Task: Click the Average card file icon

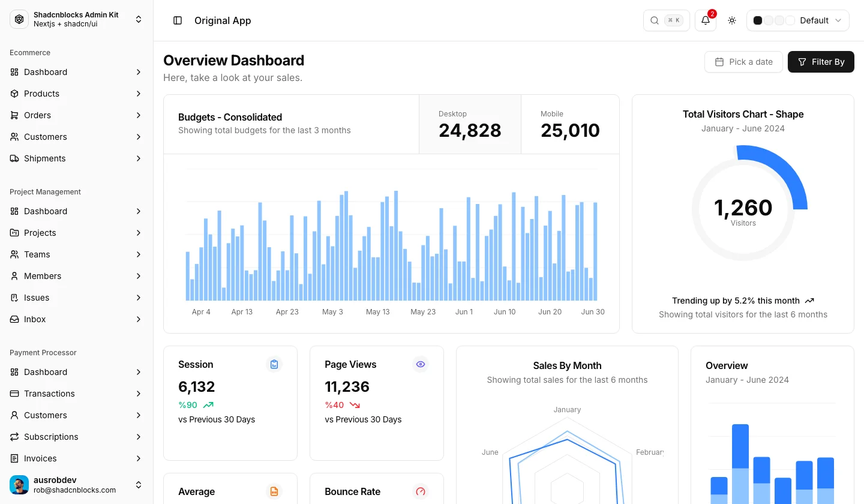Action: pyautogui.click(x=274, y=491)
